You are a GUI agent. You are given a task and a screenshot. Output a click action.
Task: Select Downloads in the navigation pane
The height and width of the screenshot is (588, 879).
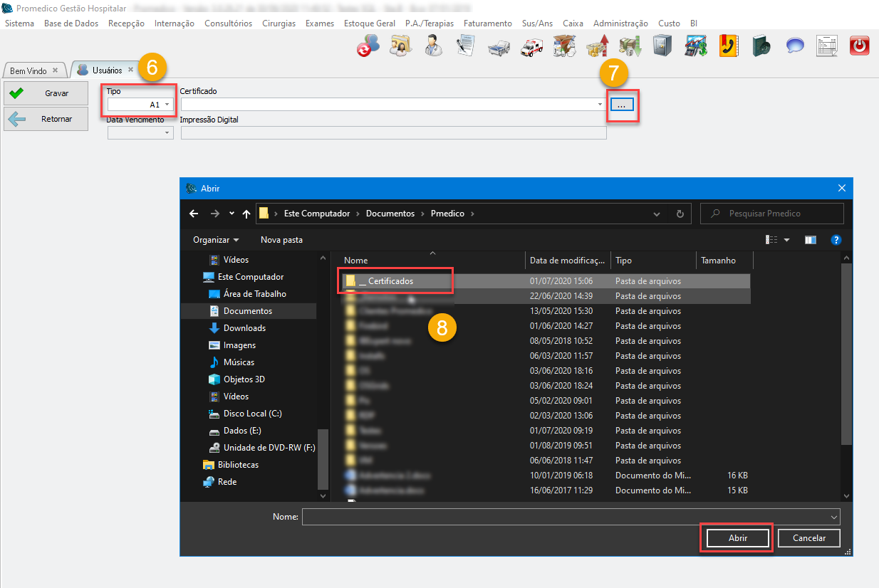click(x=244, y=328)
